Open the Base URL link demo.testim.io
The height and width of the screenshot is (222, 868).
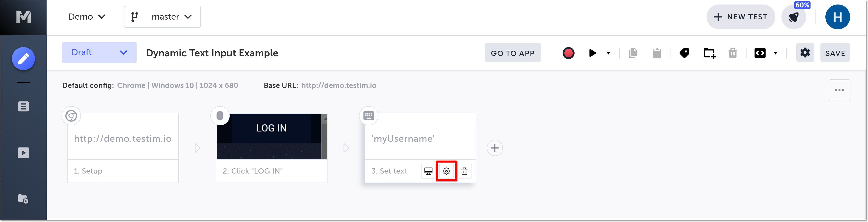[x=339, y=86]
